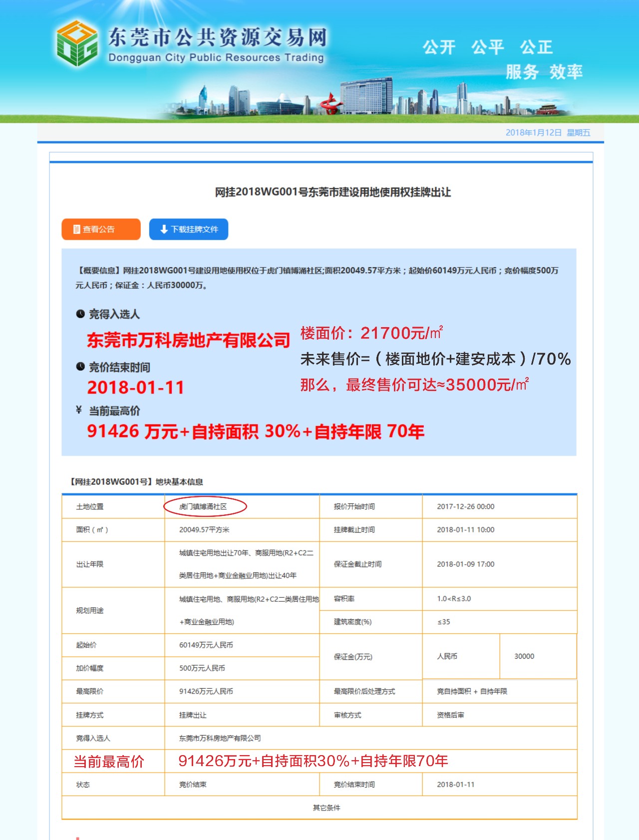The width and height of the screenshot is (639, 840).
Task: Open the 查看公告 orange button
Action: [101, 229]
